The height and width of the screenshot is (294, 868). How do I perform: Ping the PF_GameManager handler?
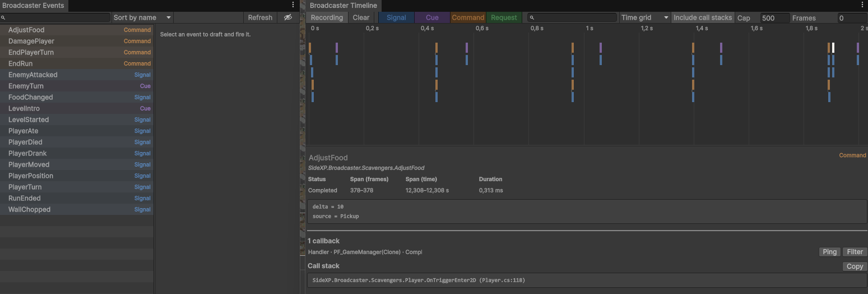tap(829, 252)
